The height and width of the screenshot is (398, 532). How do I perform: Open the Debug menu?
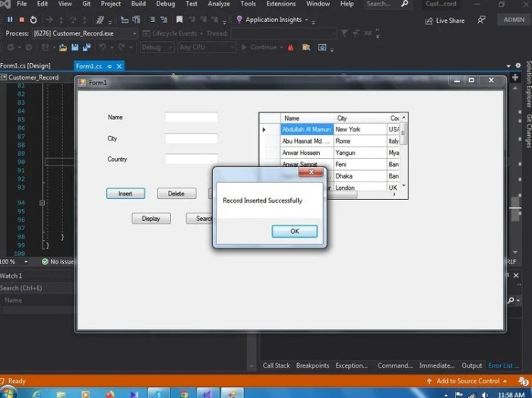pos(166,4)
